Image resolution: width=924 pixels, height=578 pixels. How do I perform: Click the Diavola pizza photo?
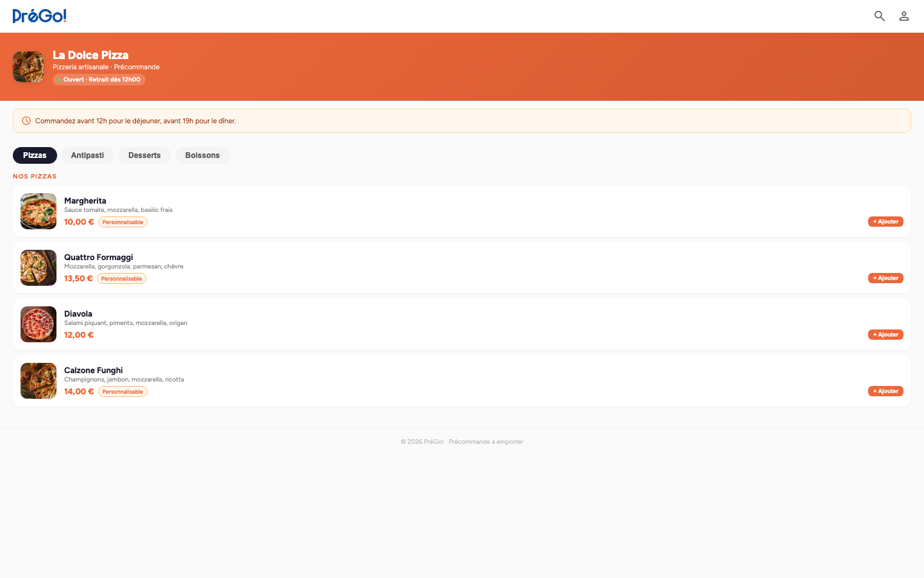pos(38,324)
